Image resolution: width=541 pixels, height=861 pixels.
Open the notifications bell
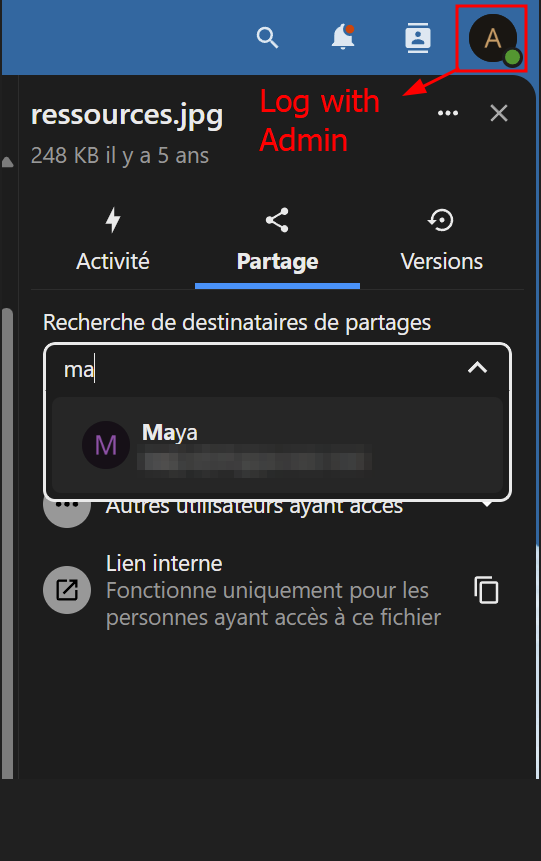pos(343,37)
